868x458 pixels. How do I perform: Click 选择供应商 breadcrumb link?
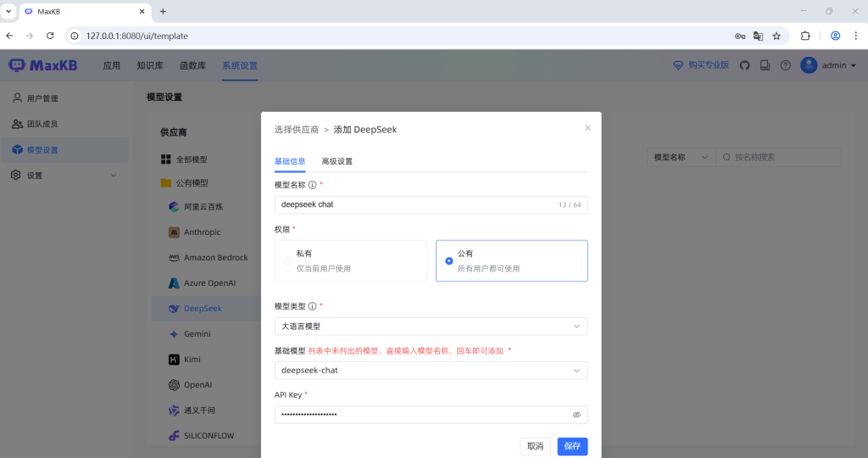point(297,130)
